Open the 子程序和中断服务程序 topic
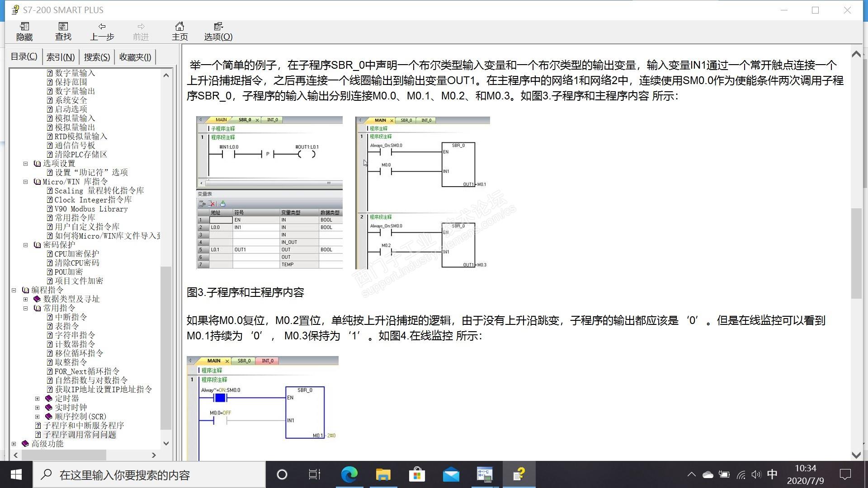The image size is (868, 488). tap(84, 426)
